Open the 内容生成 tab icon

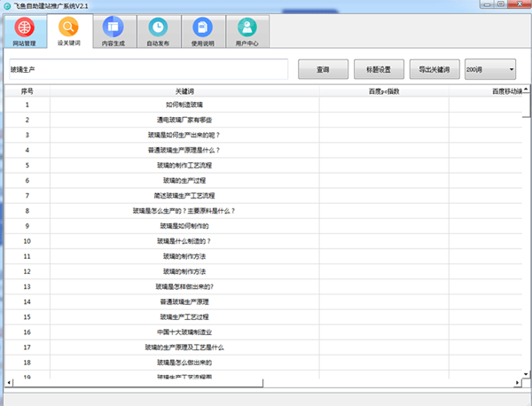coord(113,27)
